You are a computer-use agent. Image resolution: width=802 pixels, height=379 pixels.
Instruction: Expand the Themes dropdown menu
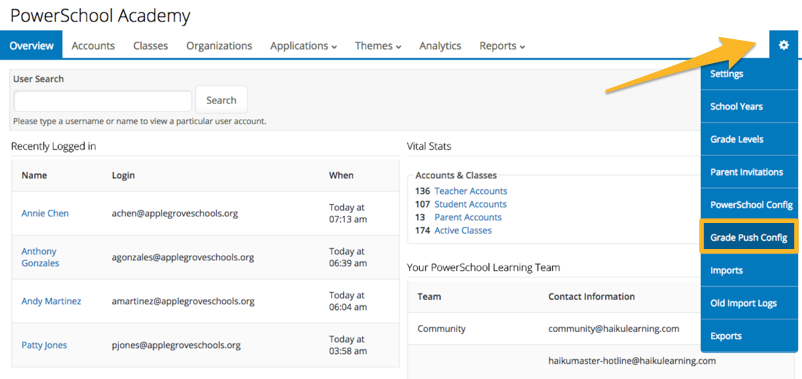[x=378, y=46]
